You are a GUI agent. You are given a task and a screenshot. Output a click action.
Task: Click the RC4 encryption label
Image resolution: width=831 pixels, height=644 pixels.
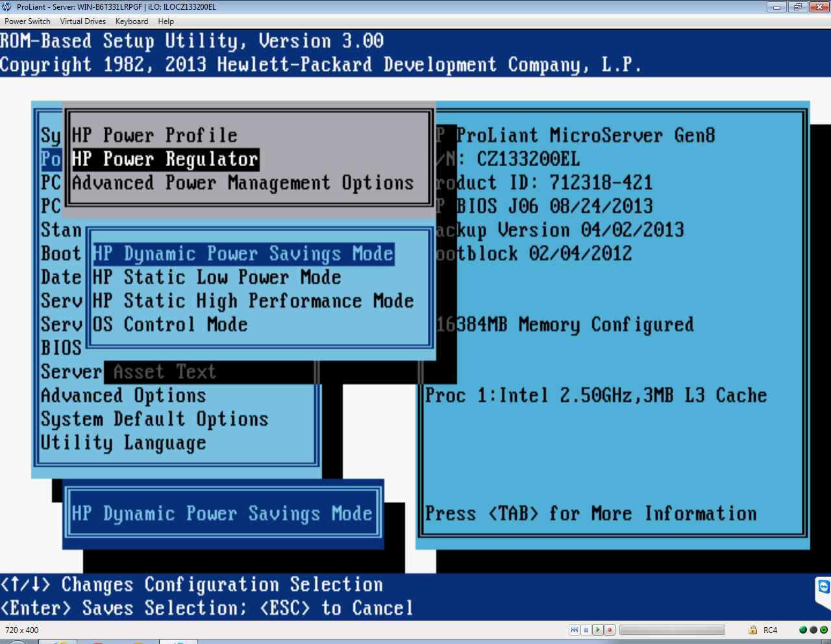coord(770,630)
